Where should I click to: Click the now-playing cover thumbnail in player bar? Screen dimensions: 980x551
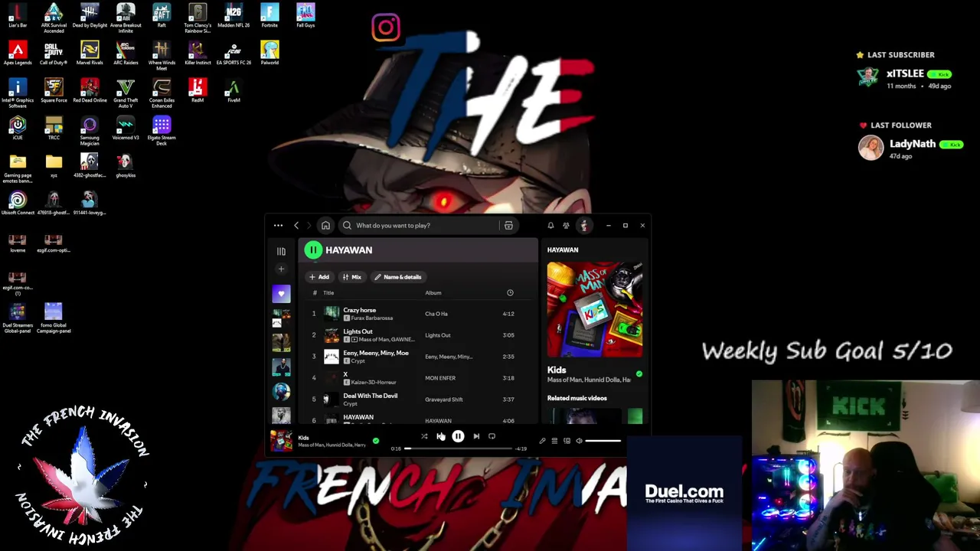pyautogui.click(x=281, y=441)
